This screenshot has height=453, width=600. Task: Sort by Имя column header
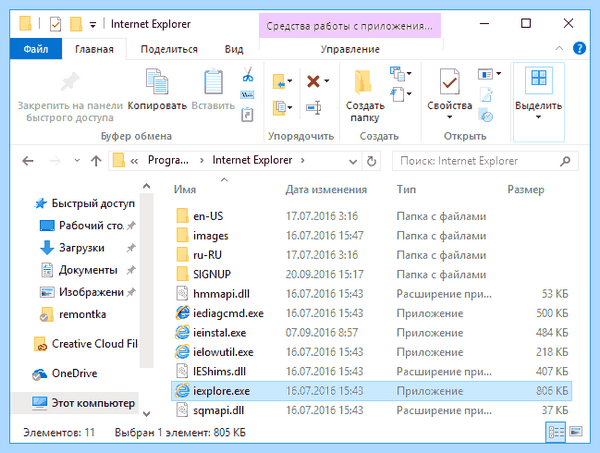(x=185, y=190)
